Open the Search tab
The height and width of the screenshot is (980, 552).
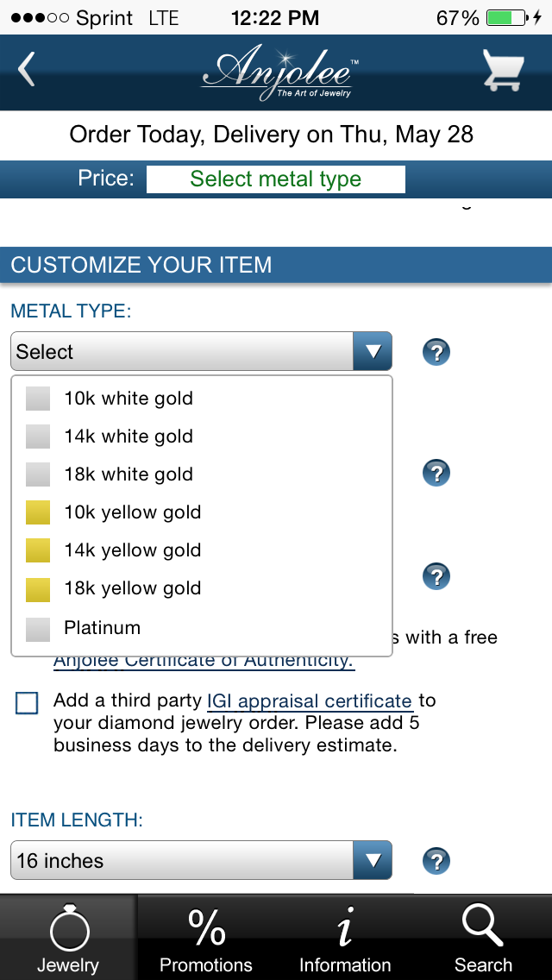pyautogui.click(x=483, y=938)
